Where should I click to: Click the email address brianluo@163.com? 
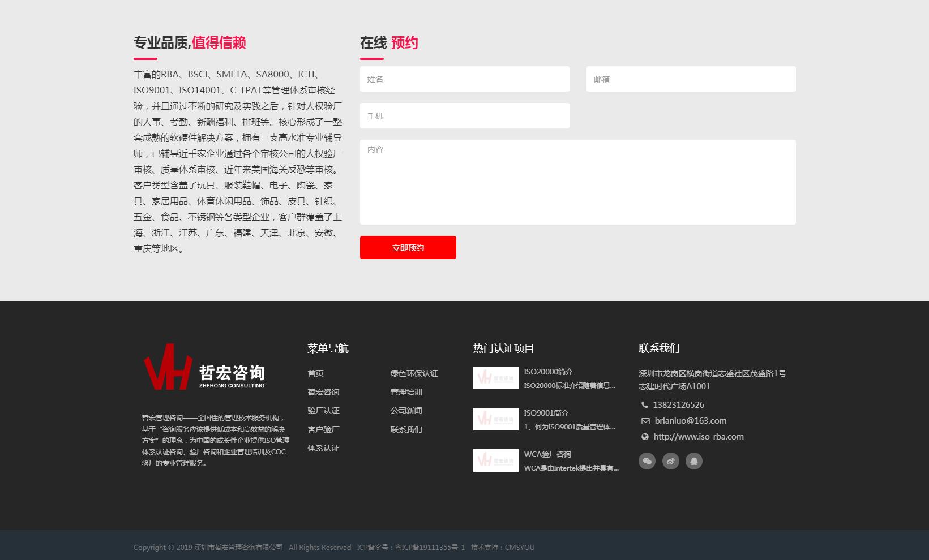(690, 421)
